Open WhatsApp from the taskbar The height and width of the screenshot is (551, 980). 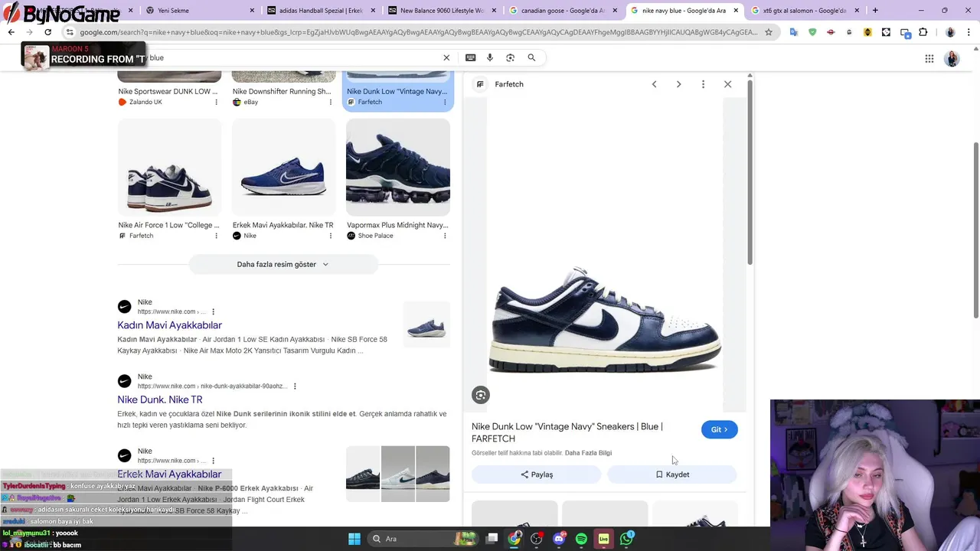click(x=626, y=539)
